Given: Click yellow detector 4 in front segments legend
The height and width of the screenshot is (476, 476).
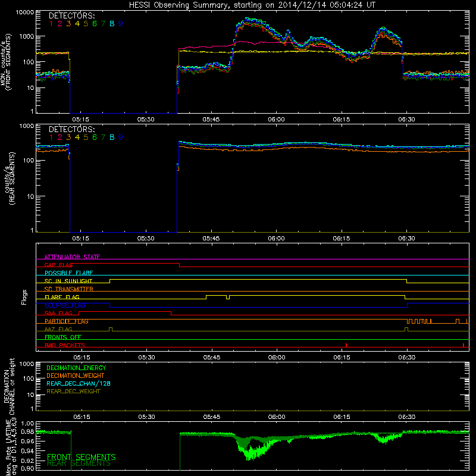Looking at the screenshot, I should (77, 24).
